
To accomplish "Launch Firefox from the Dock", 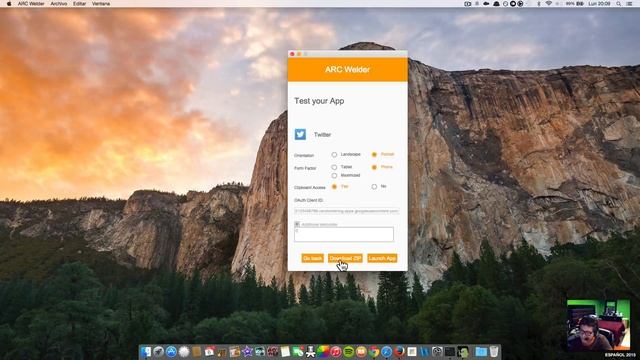I will [399, 351].
